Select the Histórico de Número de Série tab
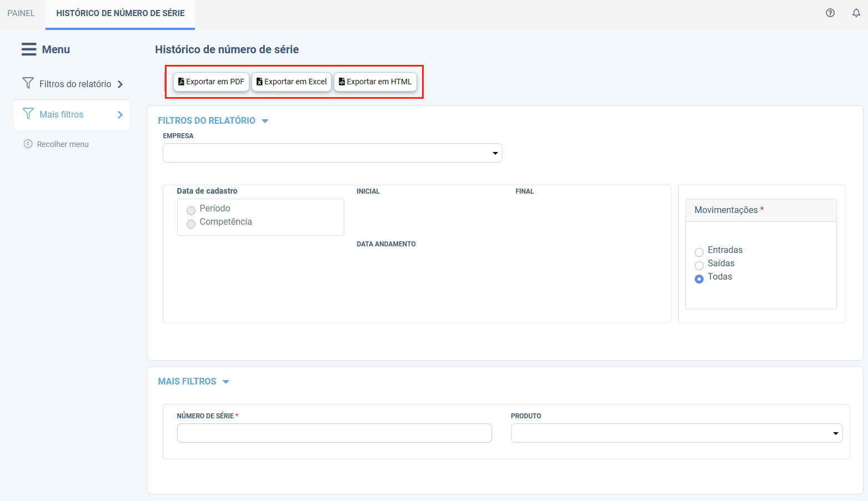Screen dimensions: 868x501 coord(121,13)
